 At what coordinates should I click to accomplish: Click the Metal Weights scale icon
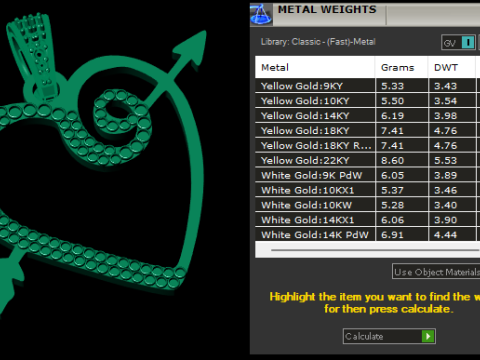pyautogui.click(x=261, y=15)
